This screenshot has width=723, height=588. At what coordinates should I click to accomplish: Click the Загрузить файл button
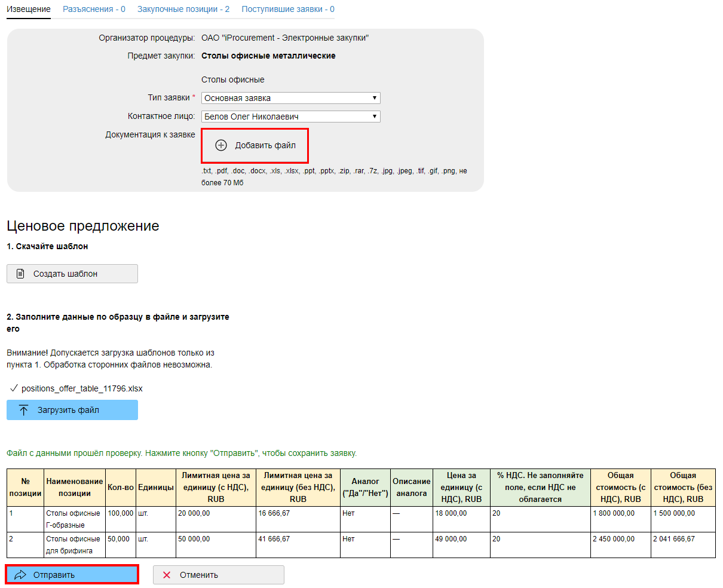tap(72, 410)
